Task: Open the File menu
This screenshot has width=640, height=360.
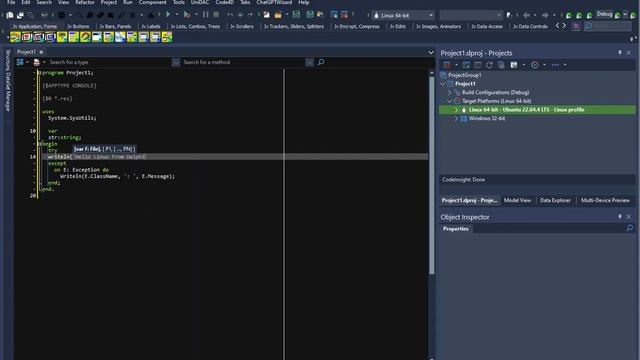Action: (11, 2)
